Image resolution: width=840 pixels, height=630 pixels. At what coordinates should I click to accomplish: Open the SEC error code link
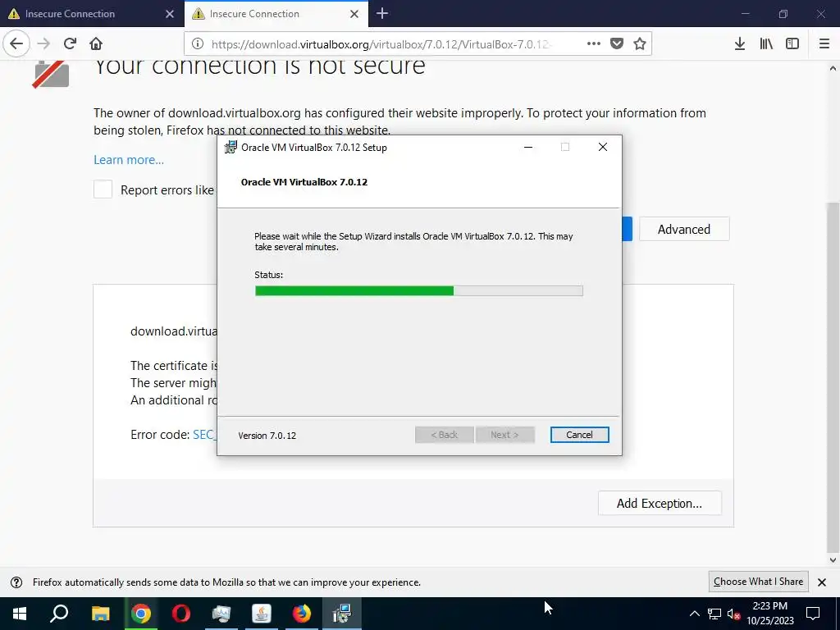pos(204,435)
